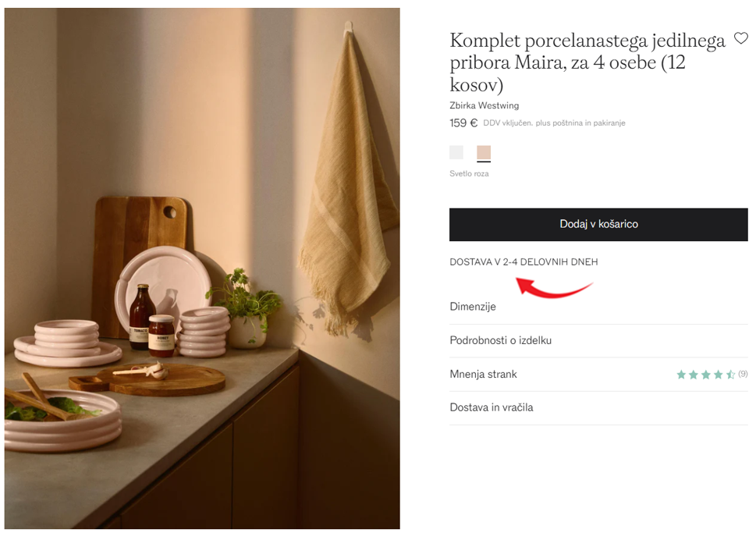Select the white color swatch
The height and width of the screenshot is (533, 756).
coord(456,152)
